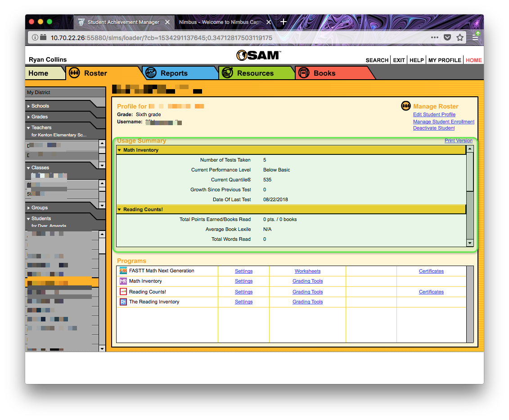Viewport: 509px width, 420px height.
Task: Click Usage Summary scrollbar down arrow
Action: coord(470,243)
